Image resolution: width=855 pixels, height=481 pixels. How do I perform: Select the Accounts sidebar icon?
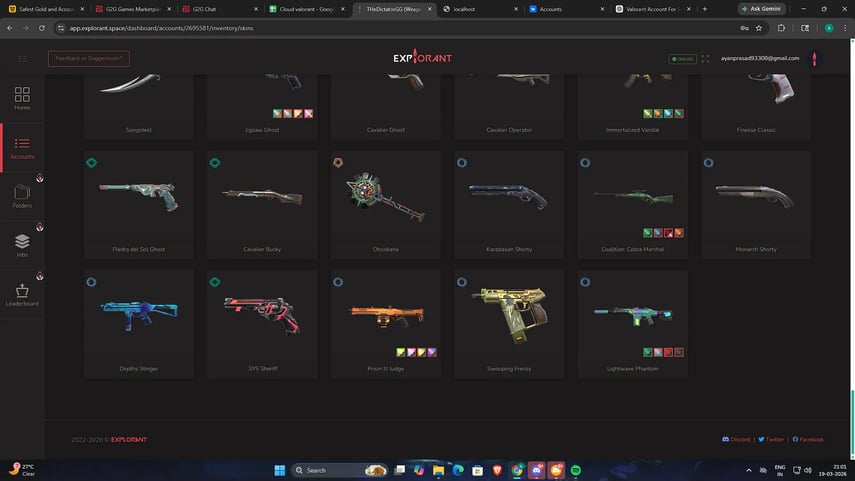pyautogui.click(x=22, y=148)
